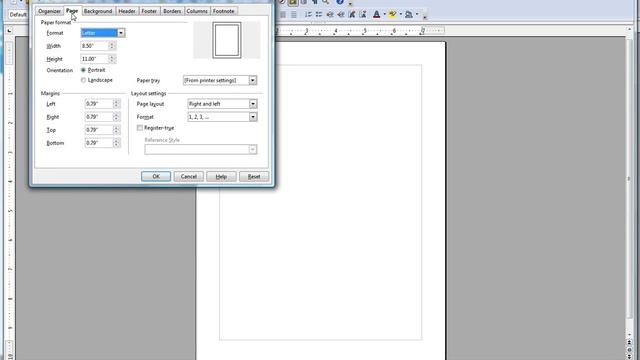The width and height of the screenshot is (640, 360).
Task: Select the Portrait orientation radio button
Action: click(83, 70)
